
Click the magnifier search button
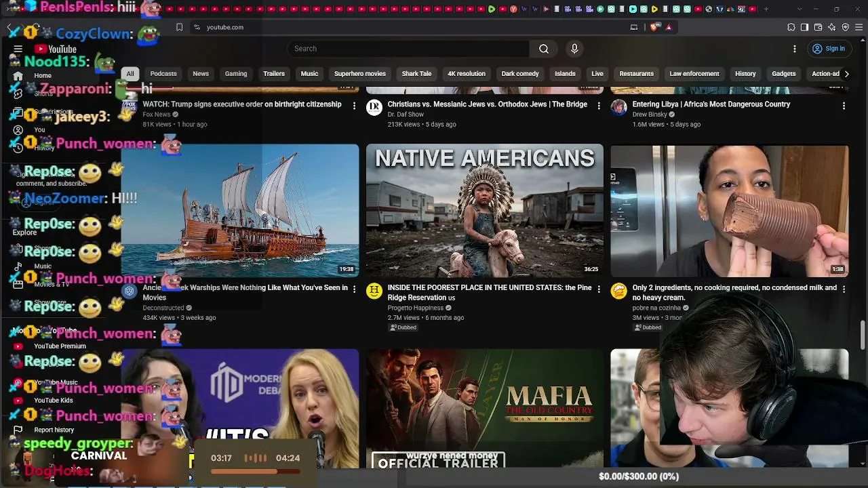coord(544,49)
